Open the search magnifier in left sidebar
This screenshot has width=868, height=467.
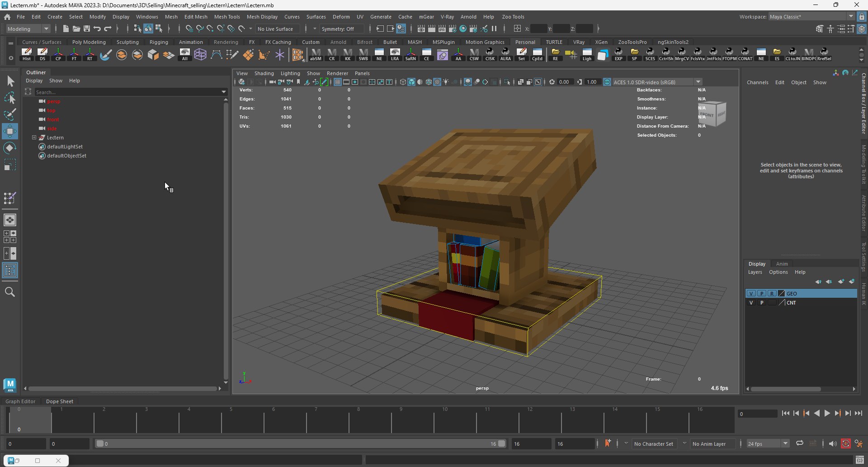(10, 292)
